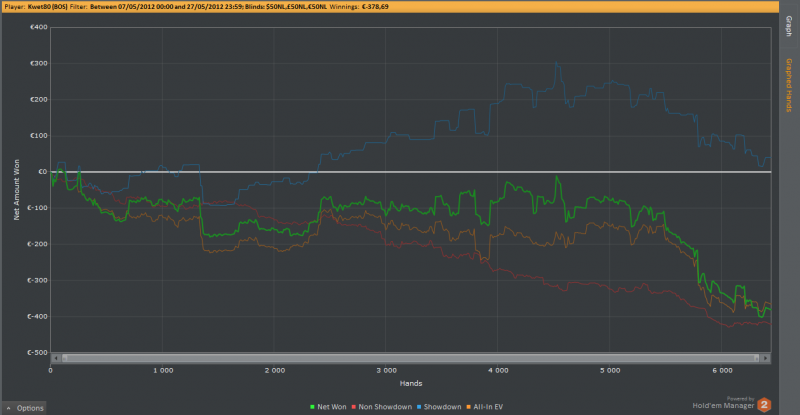Toggle the Non Showdown legend entry
Viewport: 800px width, 415px height.
pos(382,407)
